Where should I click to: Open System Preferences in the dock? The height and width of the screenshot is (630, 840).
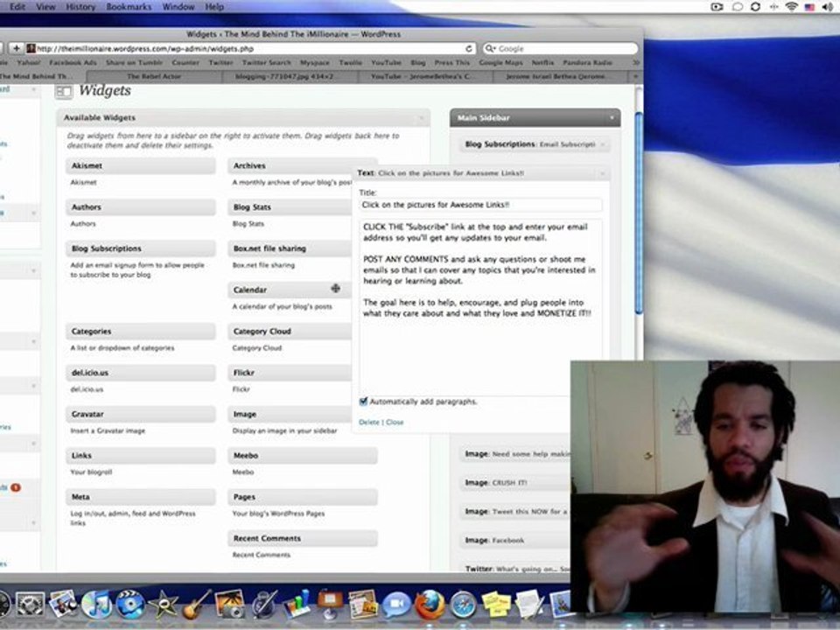[x=30, y=605]
